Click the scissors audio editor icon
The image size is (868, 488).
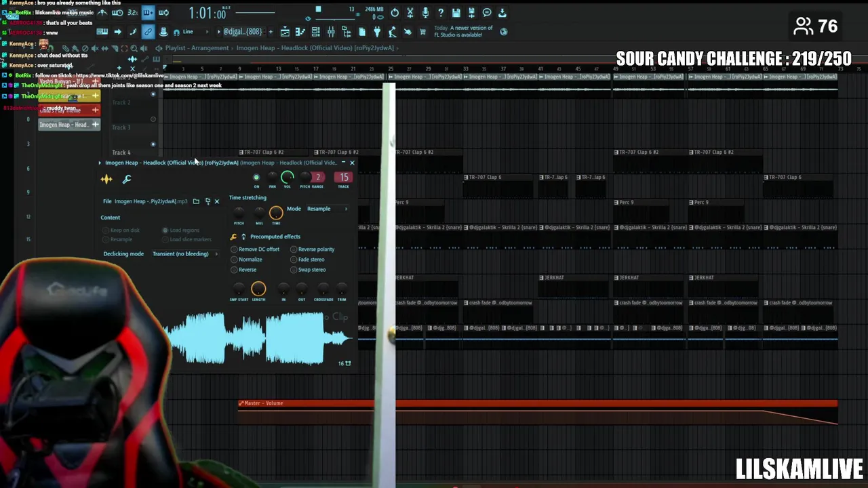click(x=410, y=13)
